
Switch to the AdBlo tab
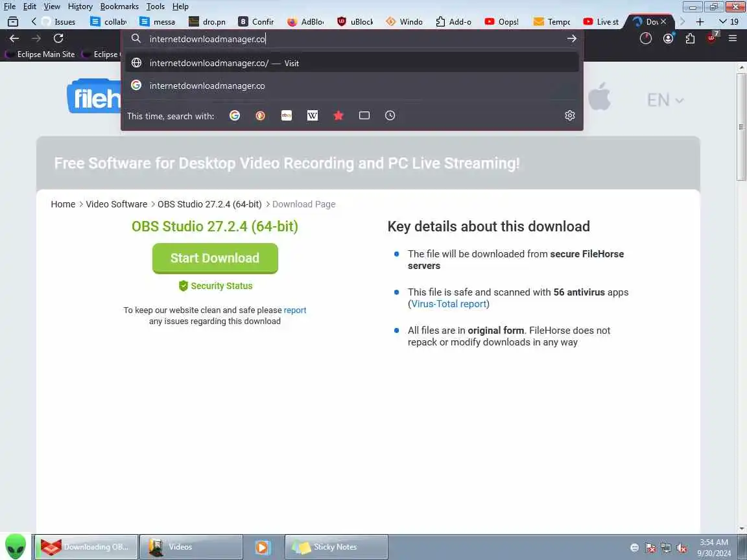[x=306, y=21]
